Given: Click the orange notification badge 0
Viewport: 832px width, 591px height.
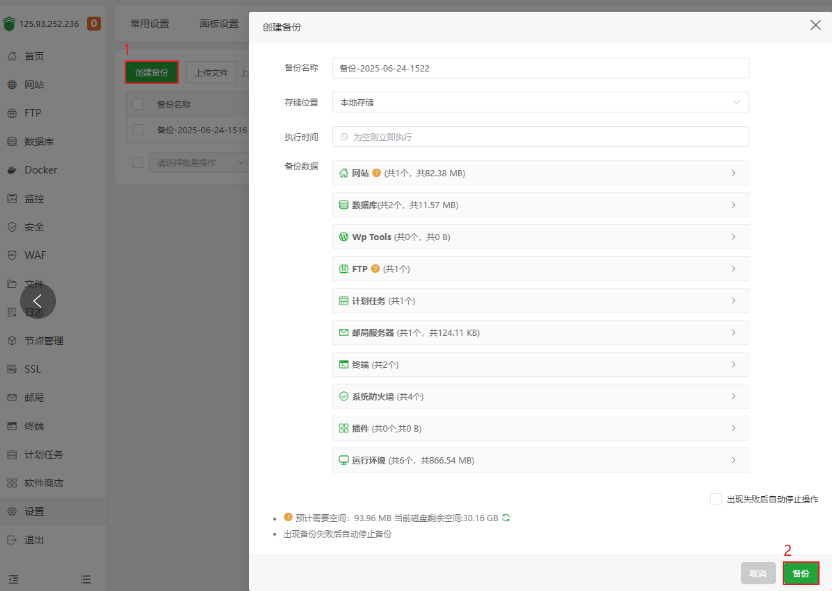Looking at the screenshot, I should 94,23.
